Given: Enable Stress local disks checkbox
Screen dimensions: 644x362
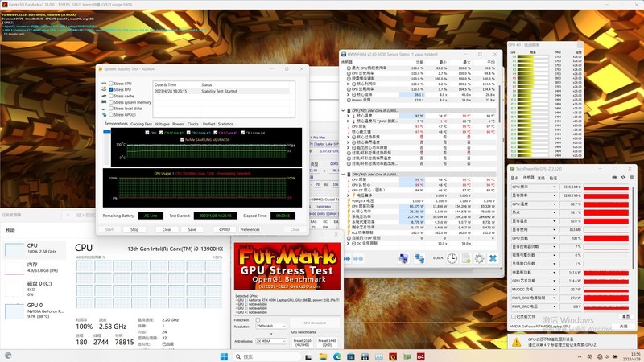Looking at the screenshot, I should point(111,109).
